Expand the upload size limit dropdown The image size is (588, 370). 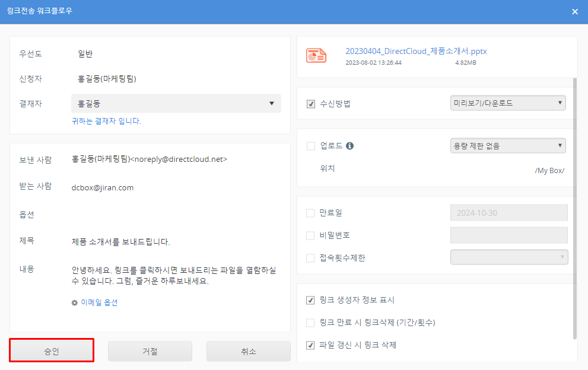[508, 145]
